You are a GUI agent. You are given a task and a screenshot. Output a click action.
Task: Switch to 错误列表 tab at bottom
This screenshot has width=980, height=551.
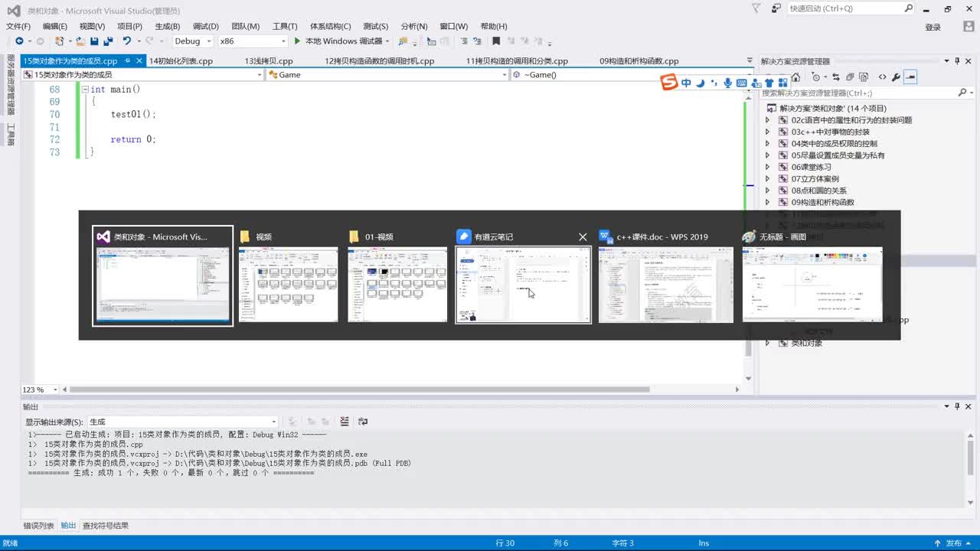coord(38,526)
